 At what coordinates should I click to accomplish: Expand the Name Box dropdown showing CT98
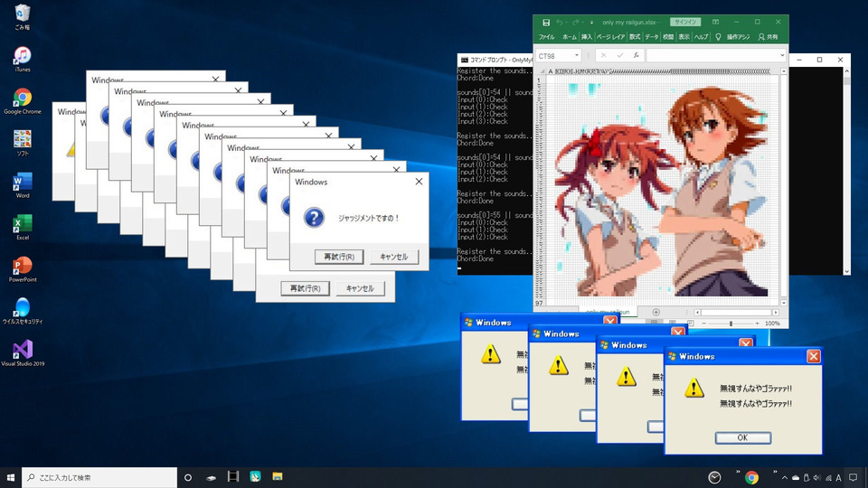(x=576, y=55)
